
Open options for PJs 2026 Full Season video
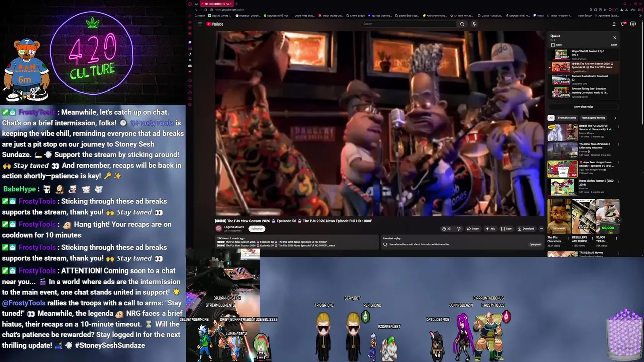point(618,126)
